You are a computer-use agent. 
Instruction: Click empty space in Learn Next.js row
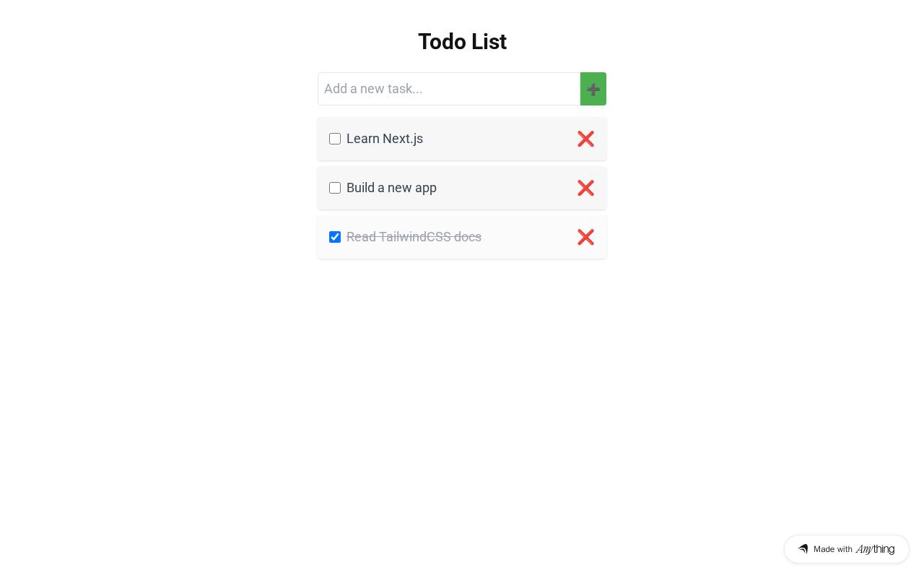[x=498, y=139]
